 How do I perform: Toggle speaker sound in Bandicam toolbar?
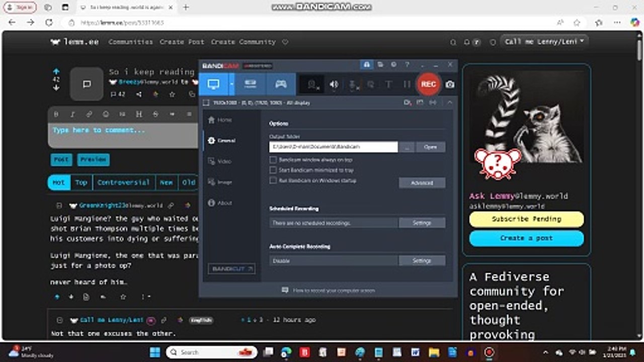click(x=334, y=84)
